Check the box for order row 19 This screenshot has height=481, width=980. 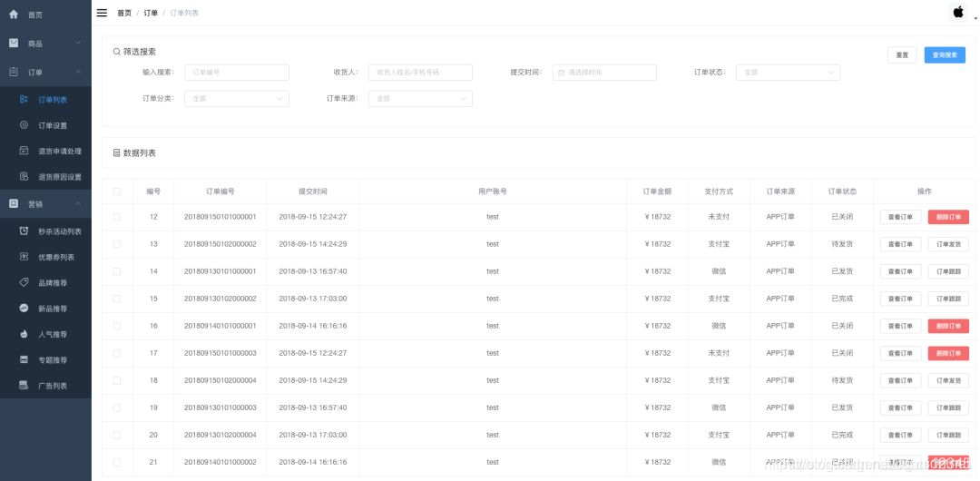[117, 407]
